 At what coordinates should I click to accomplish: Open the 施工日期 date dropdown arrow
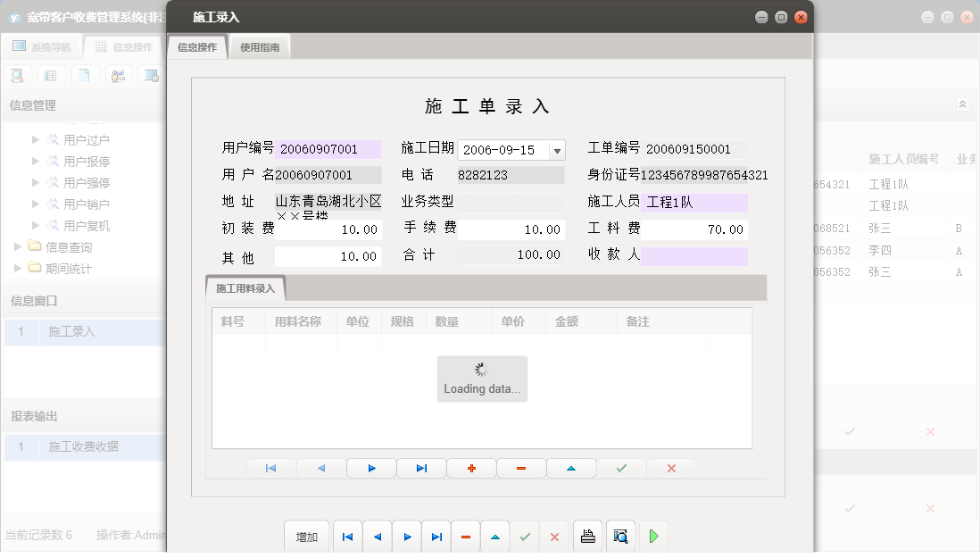[557, 150]
